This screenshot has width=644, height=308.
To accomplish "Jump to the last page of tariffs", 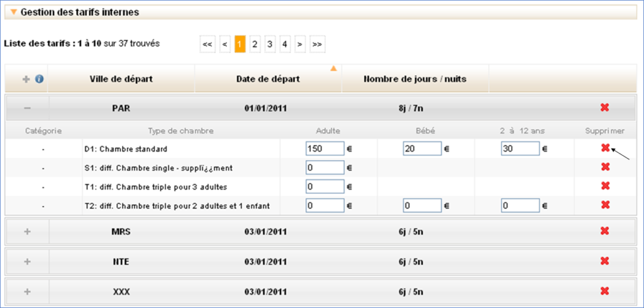I will coord(317,44).
